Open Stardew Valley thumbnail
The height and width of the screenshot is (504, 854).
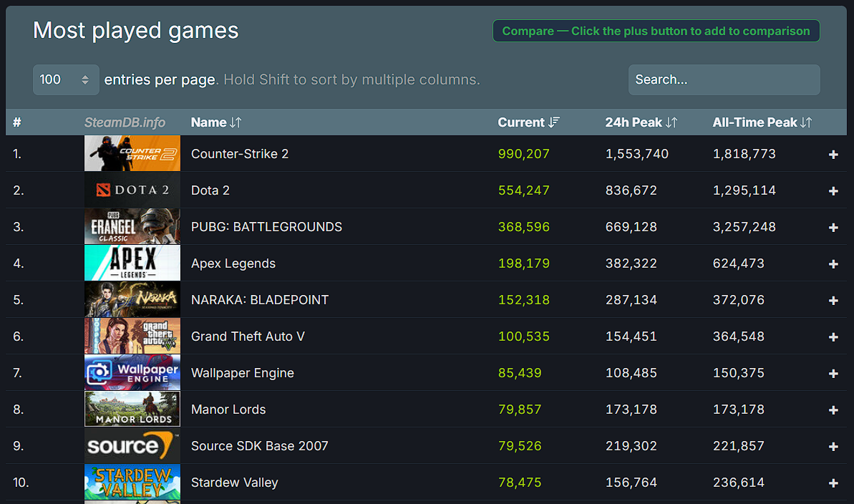132,483
